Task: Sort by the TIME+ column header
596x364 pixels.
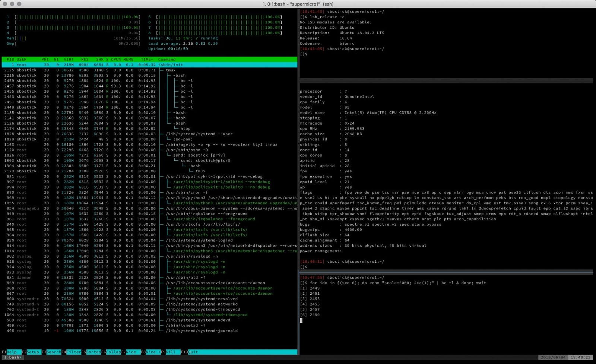Action: click(147, 59)
